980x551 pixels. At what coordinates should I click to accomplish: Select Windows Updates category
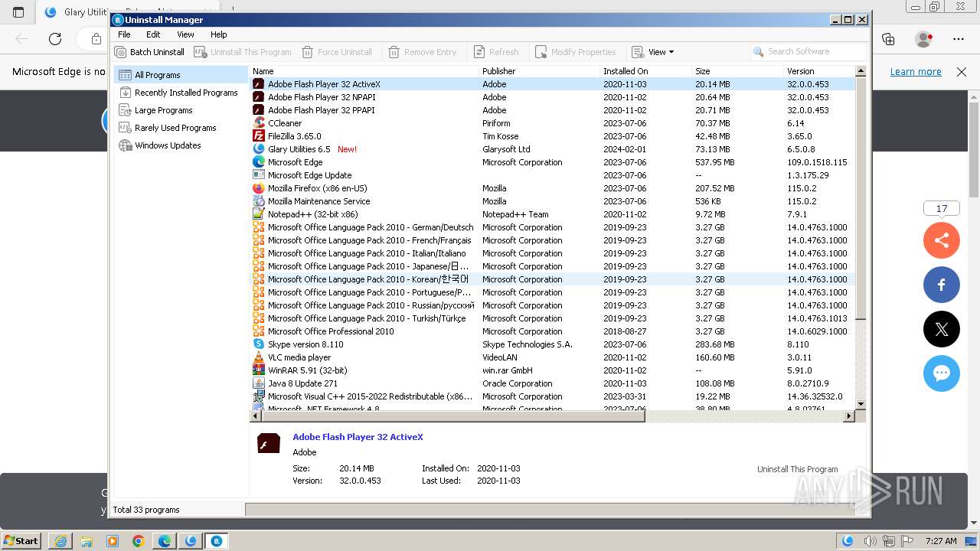(x=181, y=145)
